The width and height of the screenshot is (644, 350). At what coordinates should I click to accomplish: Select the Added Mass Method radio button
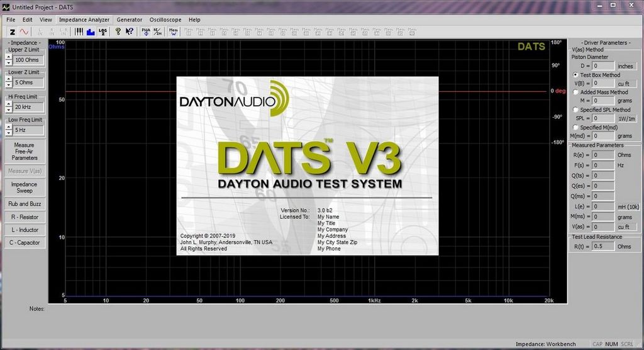(x=575, y=92)
